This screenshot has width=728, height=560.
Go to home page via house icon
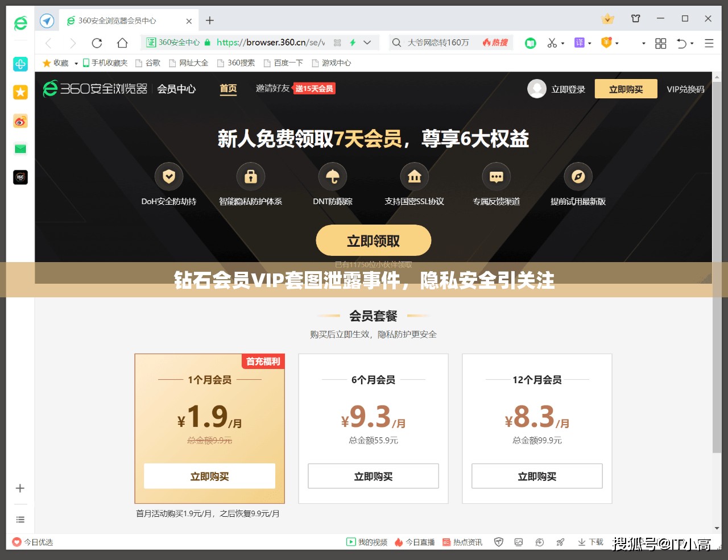122,43
